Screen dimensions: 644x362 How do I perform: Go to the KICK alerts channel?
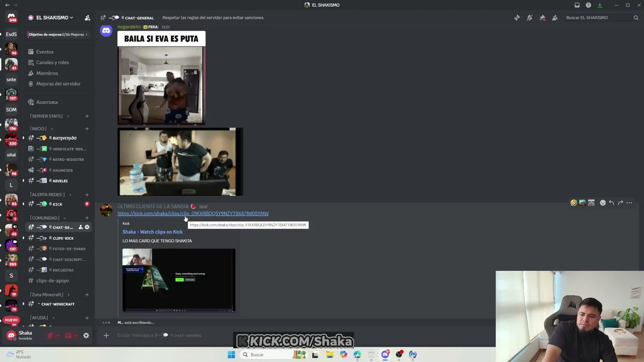[58, 204]
